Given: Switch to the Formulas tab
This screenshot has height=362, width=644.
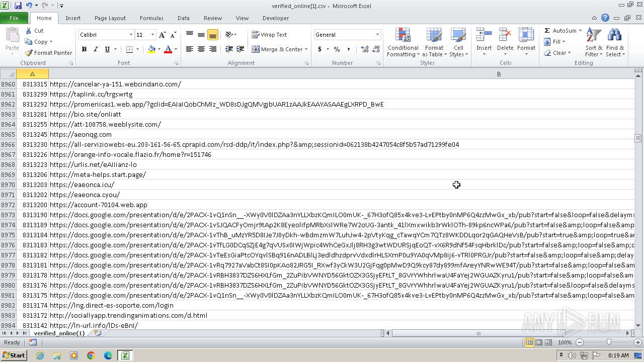Looking at the screenshot, I should [x=151, y=18].
